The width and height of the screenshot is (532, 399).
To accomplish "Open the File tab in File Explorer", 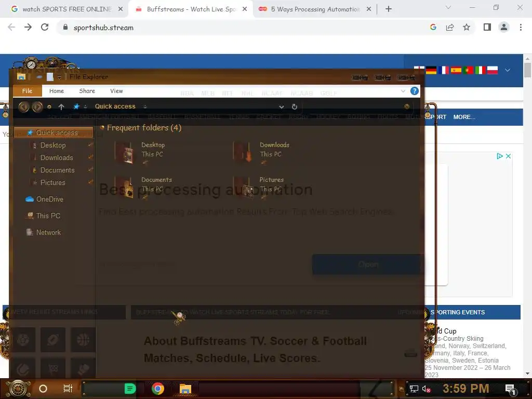I will pos(27,91).
